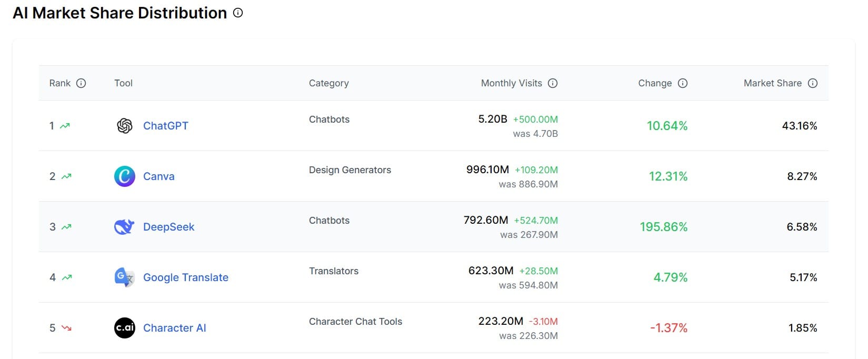Click the info icon next to Monthly Visits
Image resolution: width=868 pixels, height=359 pixels.
click(x=553, y=83)
